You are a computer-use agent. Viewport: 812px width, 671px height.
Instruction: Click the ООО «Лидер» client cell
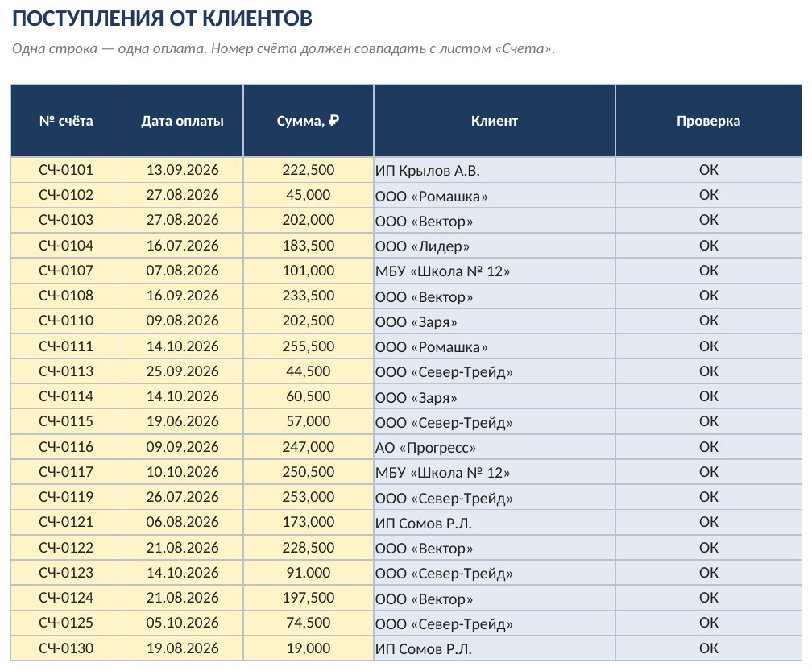pos(495,246)
